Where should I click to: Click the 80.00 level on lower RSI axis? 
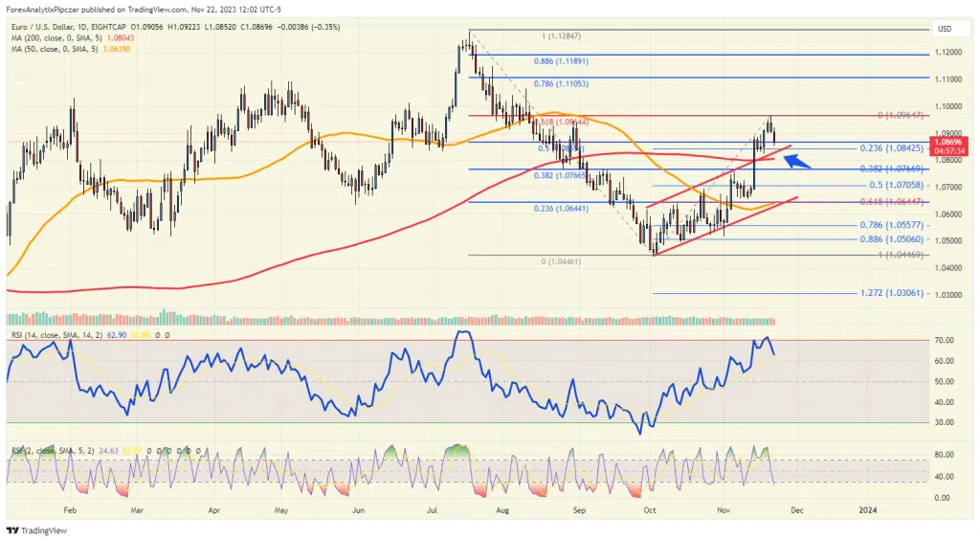(x=945, y=455)
